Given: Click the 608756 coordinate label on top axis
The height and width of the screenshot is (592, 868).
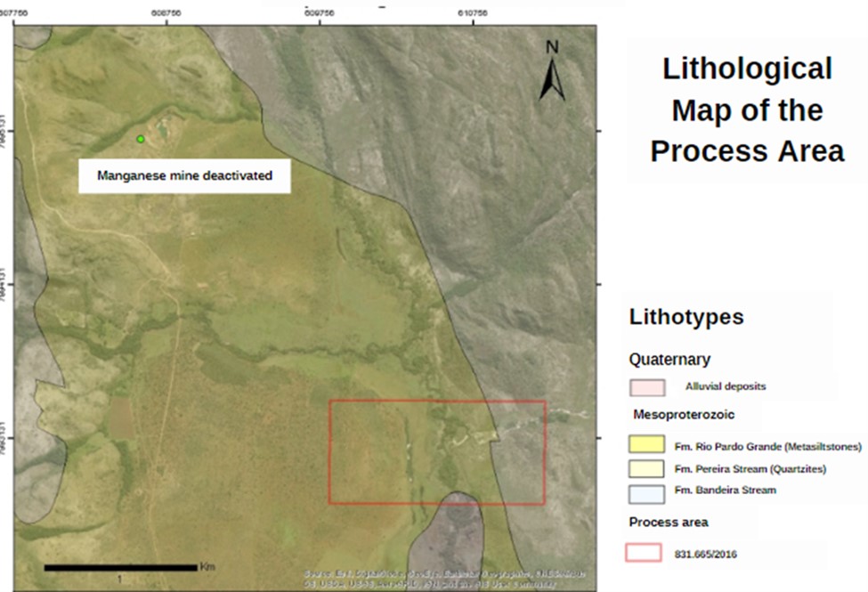Looking at the screenshot, I should click(166, 13).
